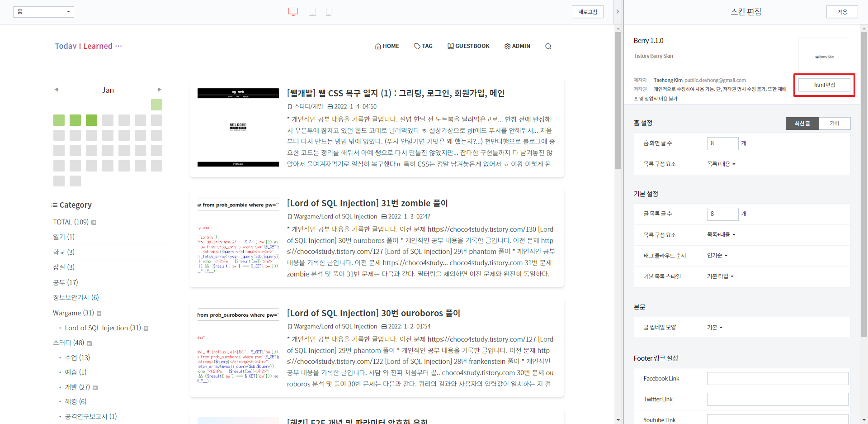Select 스터디 (48) category
The width and height of the screenshot is (868, 424).
69,343
